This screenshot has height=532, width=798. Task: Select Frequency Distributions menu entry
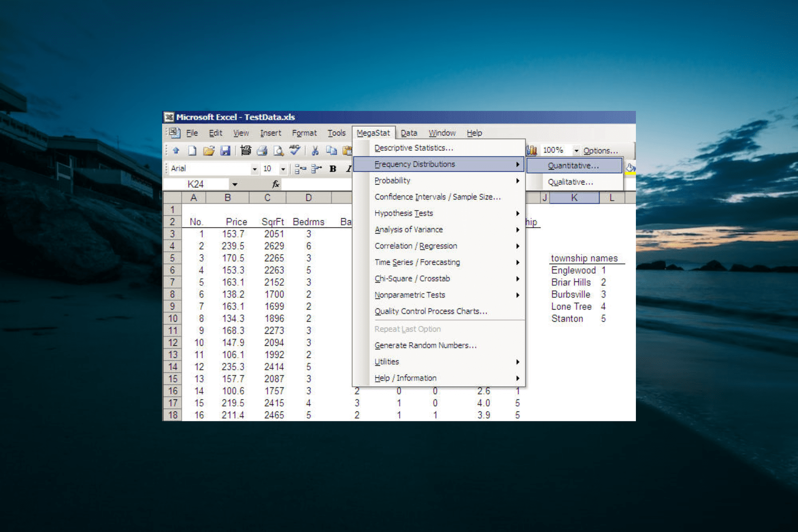tap(438, 164)
